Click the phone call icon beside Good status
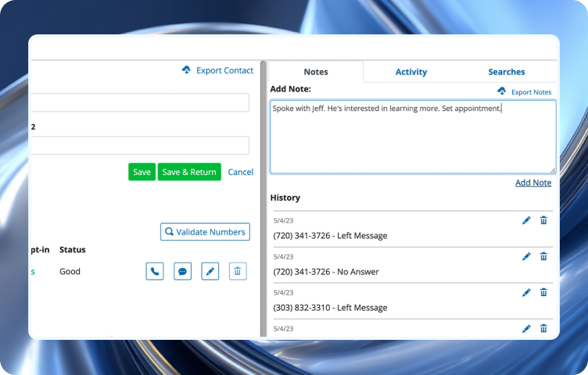This screenshot has width=588, height=375. coord(155,272)
